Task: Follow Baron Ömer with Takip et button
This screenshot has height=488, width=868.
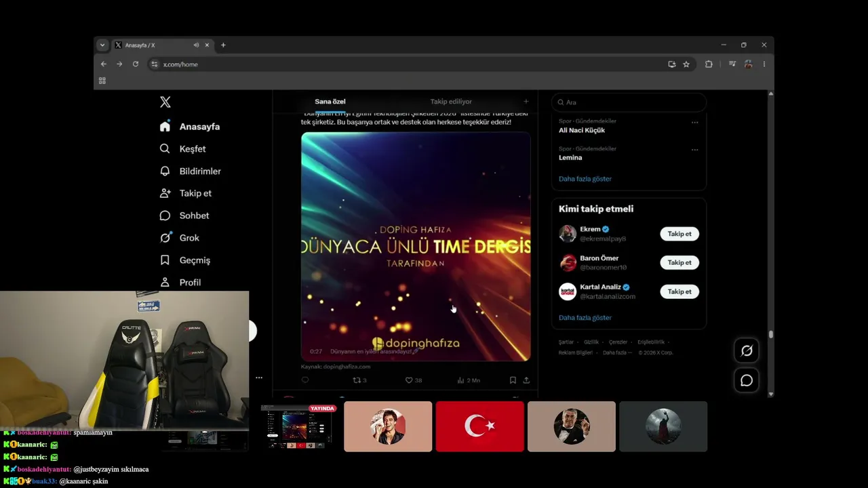Action: (679, 262)
